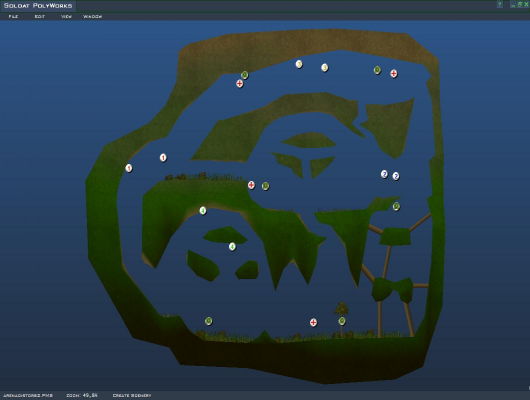530x400 pixels.
Task: Select the green marker above the top-left medkit
Action: point(245,75)
